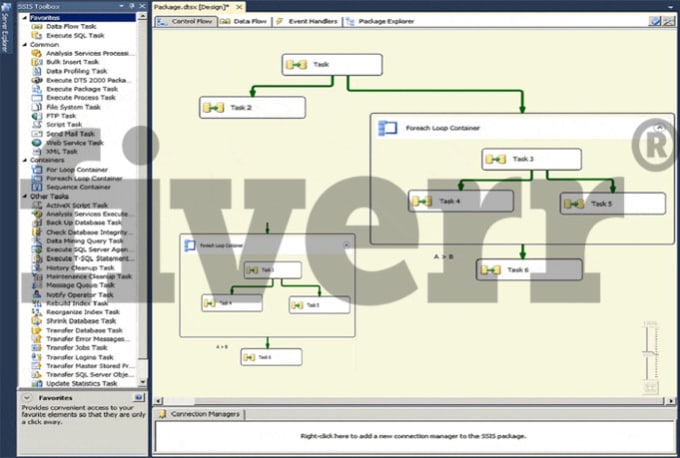Screen dimensions: 680x458
Task: Select the Script Task icon
Action: pos(37,124)
